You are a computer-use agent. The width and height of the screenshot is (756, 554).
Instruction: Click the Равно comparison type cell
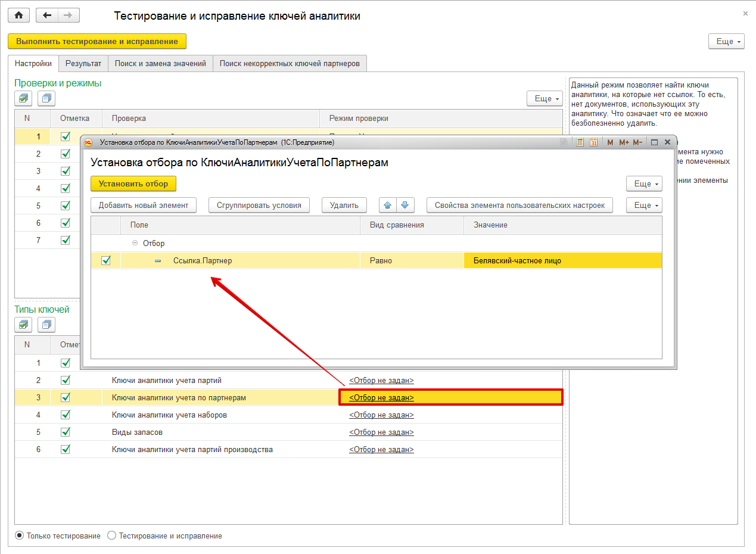[412, 260]
